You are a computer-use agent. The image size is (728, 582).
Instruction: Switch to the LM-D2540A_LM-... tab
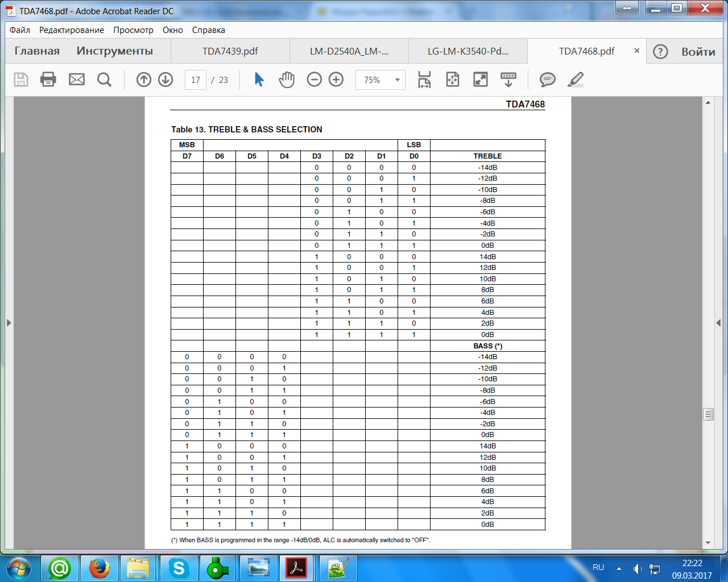click(349, 51)
